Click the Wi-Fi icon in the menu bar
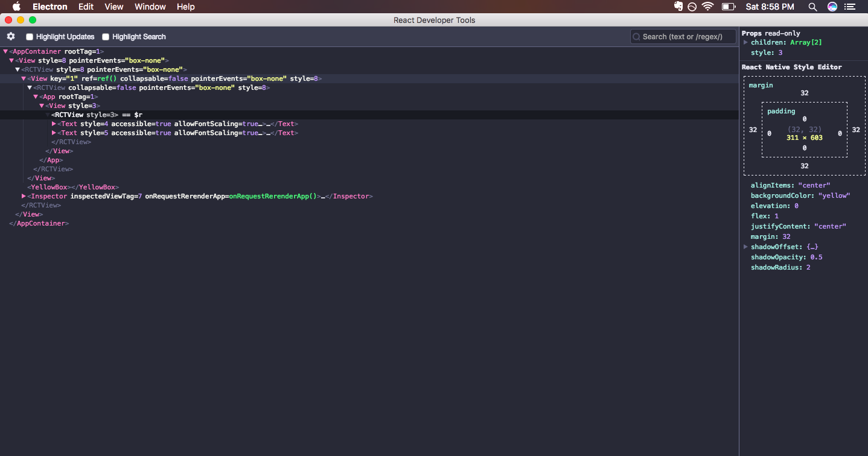Image resolution: width=868 pixels, height=456 pixels. click(707, 7)
